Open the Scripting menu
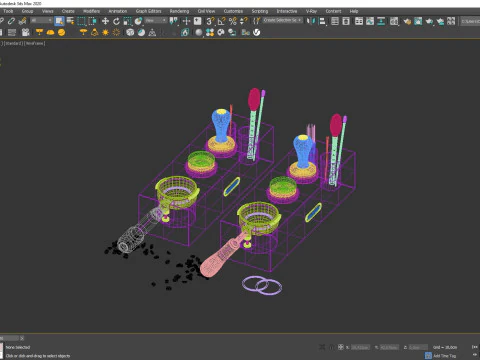 [260, 11]
